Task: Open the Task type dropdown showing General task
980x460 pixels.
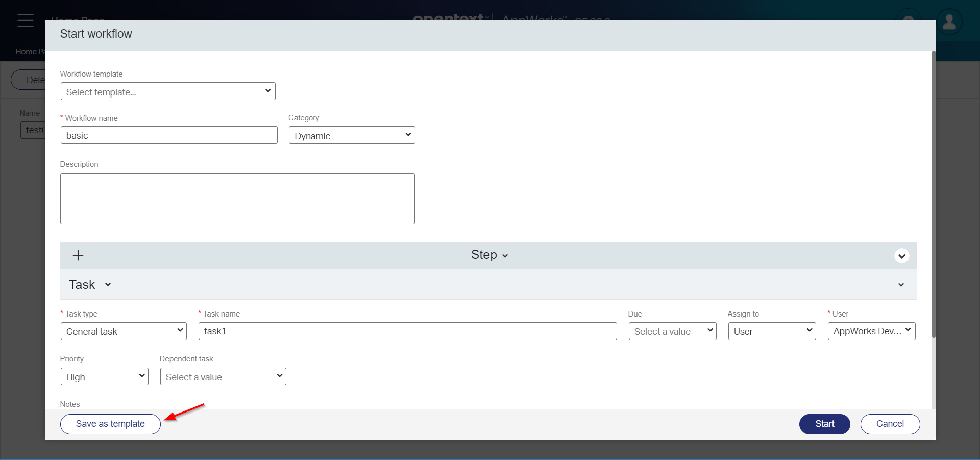Action: coord(124,331)
